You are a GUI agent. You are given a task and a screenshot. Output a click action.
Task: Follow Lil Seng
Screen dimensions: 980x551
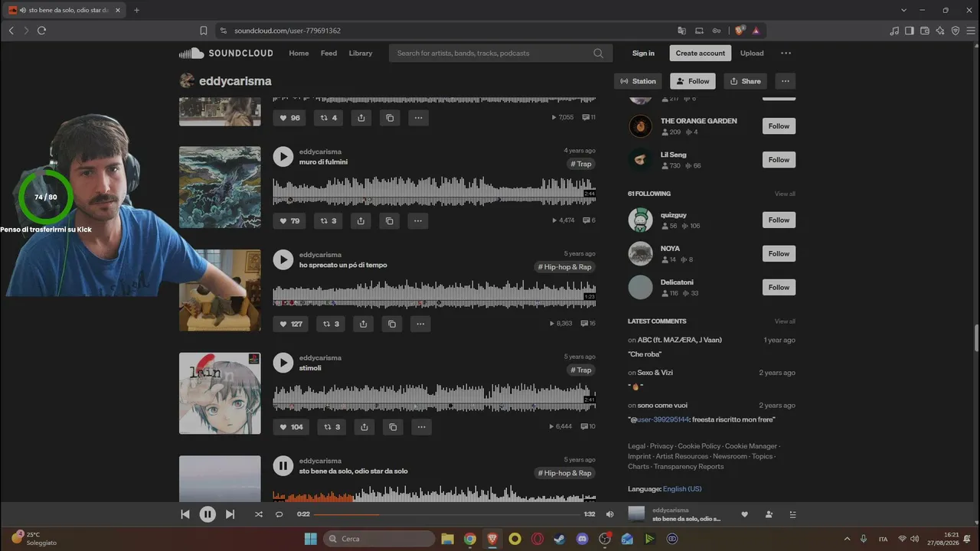(779, 160)
